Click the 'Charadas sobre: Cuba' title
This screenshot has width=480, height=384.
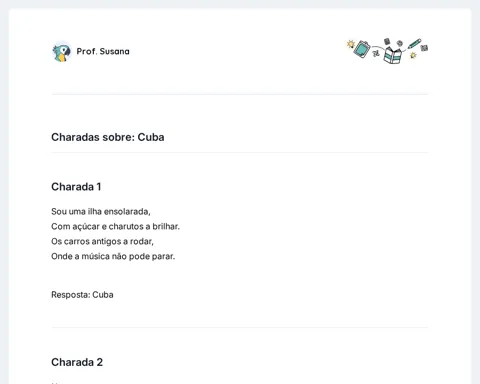coord(108,137)
